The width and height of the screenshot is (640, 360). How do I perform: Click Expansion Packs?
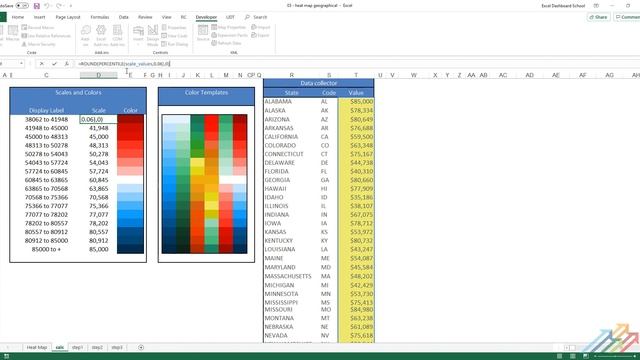click(229, 35)
